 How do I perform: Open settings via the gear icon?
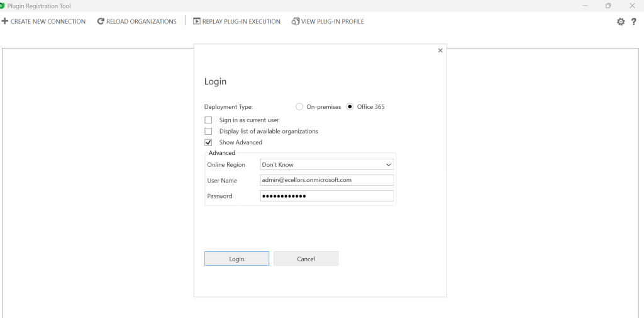pos(621,21)
